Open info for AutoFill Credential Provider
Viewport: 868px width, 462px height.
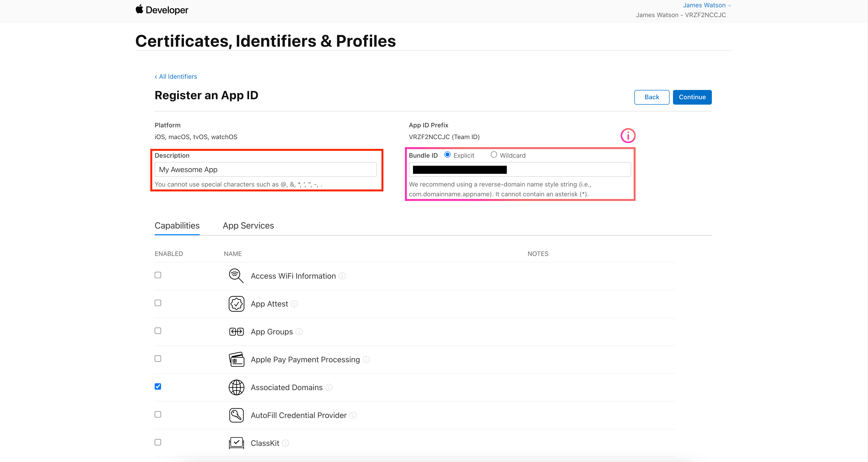353,416
